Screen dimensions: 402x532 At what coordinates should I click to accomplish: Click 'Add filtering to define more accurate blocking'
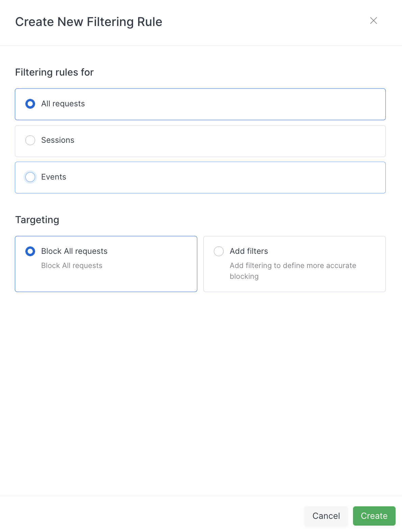[x=293, y=271]
